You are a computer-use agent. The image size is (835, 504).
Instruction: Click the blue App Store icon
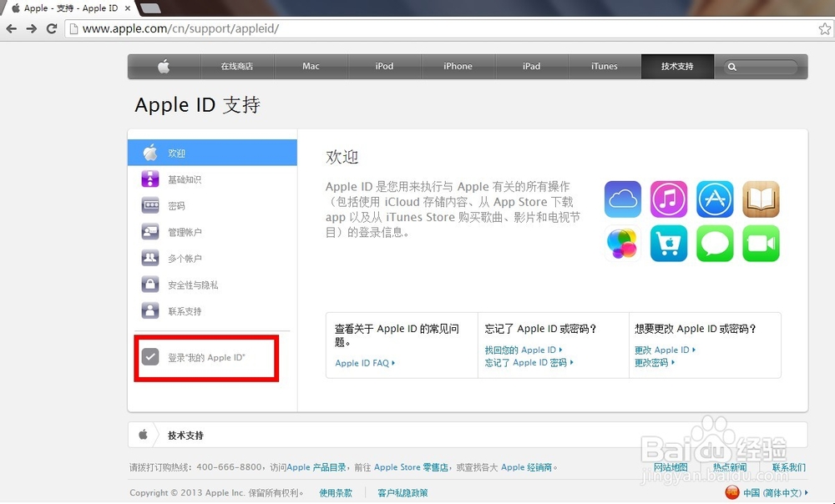pyautogui.click(x=715, y=199)
